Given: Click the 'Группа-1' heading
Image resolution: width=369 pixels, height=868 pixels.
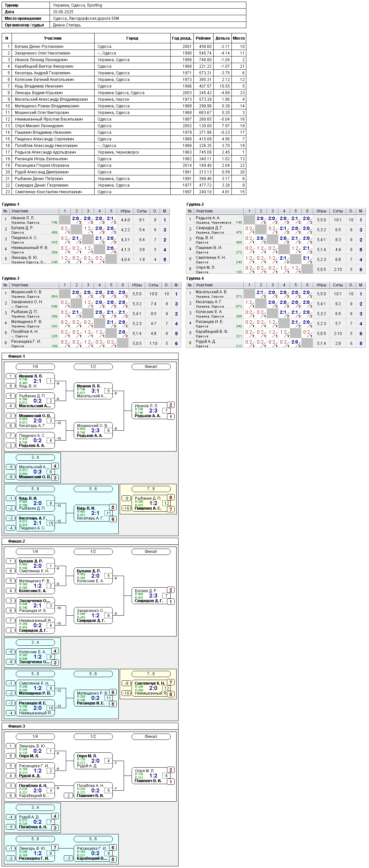Looking at the screenshot, I should coord(11,204).
